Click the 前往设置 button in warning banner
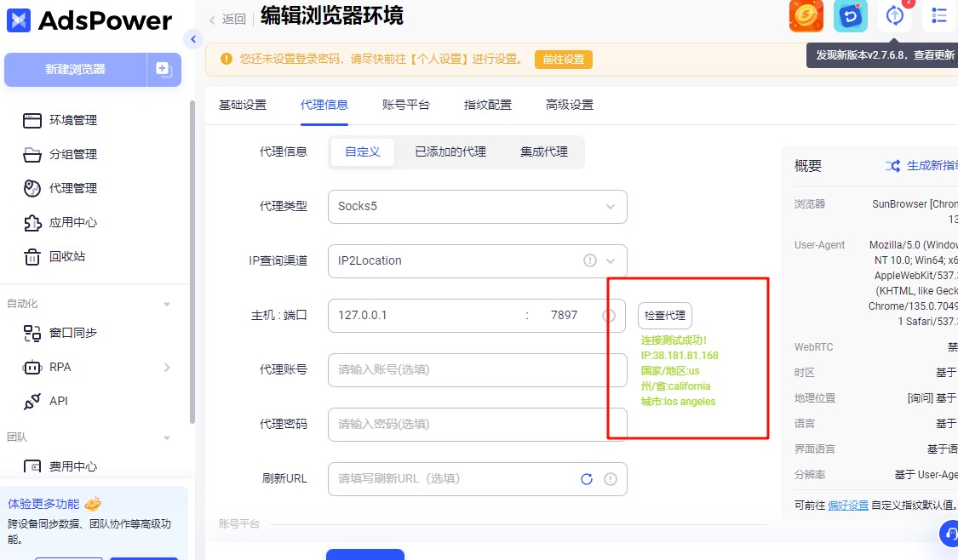Screen dimensions: 958x560 pos(563,60)
